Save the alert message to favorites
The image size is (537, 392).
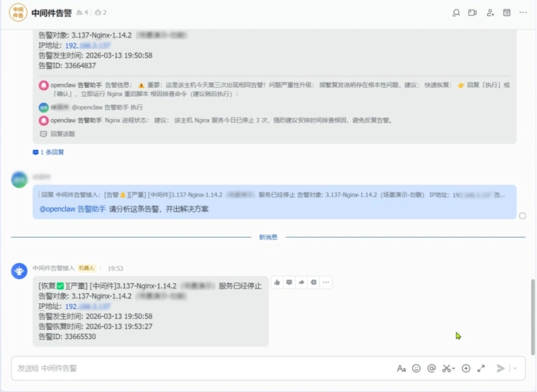coord(313,281)
